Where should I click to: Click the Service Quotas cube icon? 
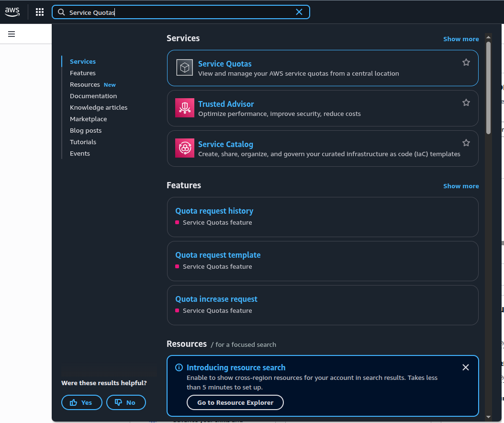point(184,68)
